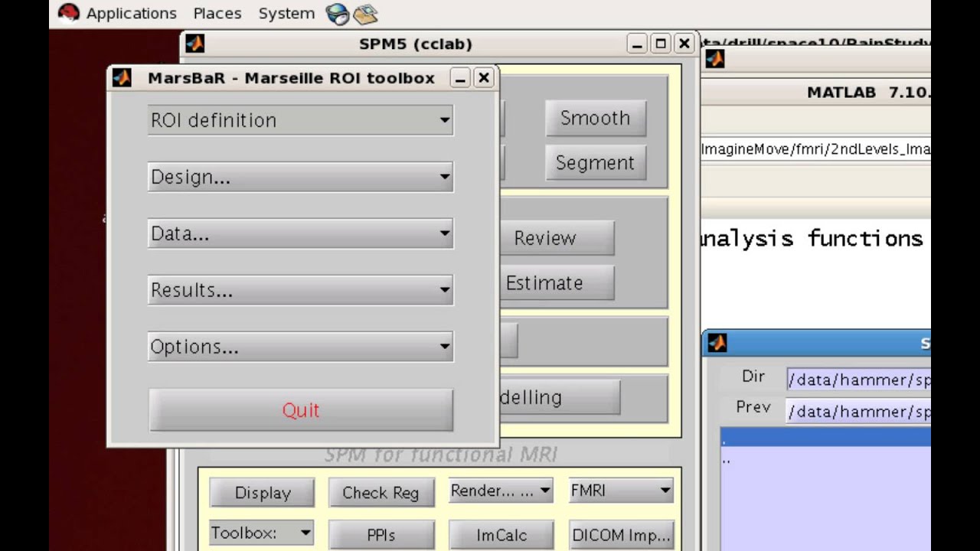Click the Review button in SPM5
This screenshot has width=980, height=551.
tap(557, 238)
